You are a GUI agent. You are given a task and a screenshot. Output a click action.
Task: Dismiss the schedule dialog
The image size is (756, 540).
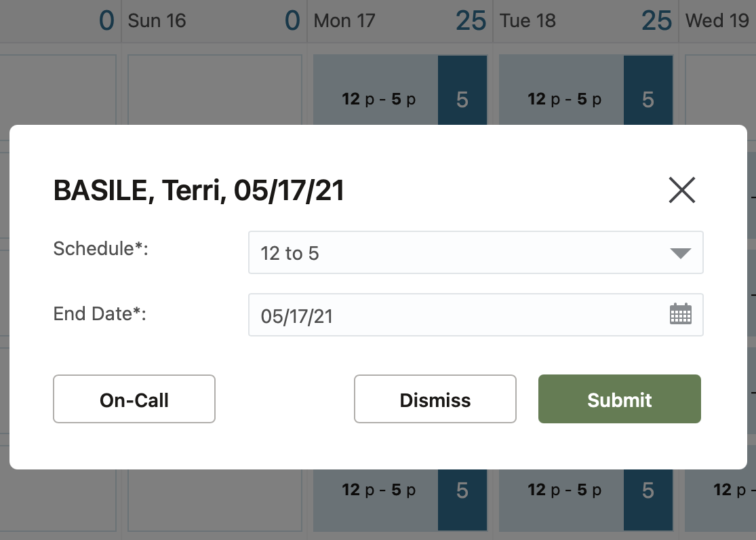pyautogui.click(x=435, y=400)
